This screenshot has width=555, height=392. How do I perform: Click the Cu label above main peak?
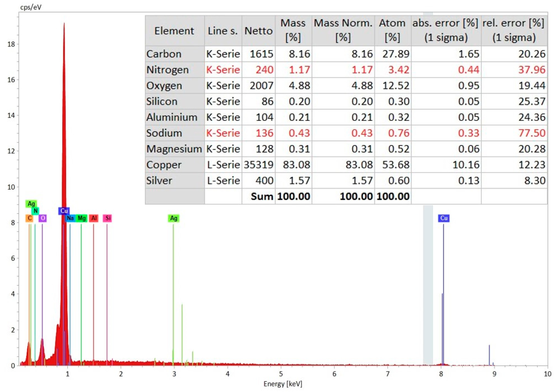(64, 211)
